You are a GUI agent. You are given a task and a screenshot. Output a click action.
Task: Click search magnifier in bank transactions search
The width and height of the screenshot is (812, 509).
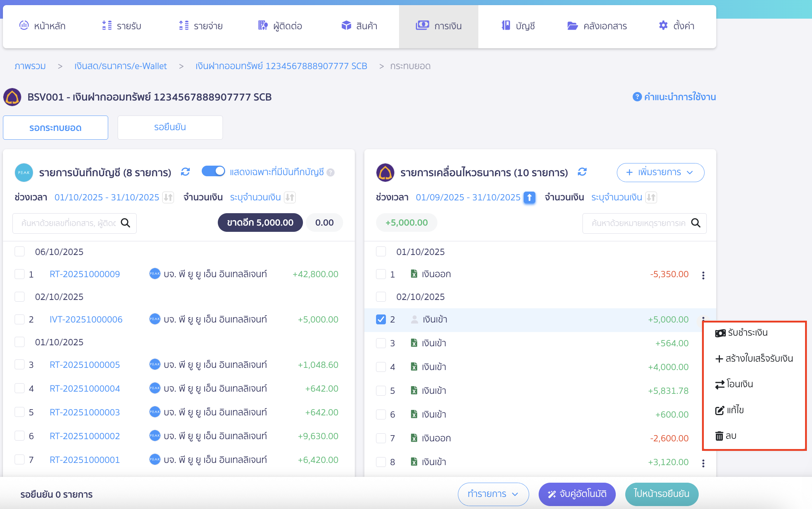[696, 223]
